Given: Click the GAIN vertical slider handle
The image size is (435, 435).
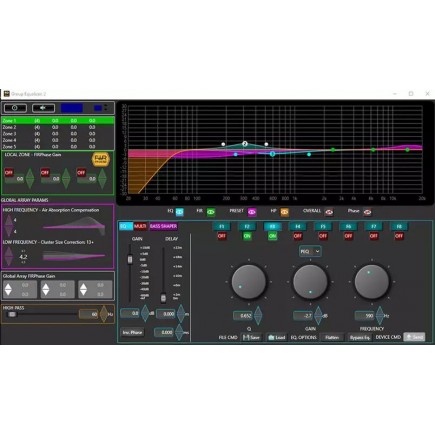Looking at the screenshot, I should 130,259.
